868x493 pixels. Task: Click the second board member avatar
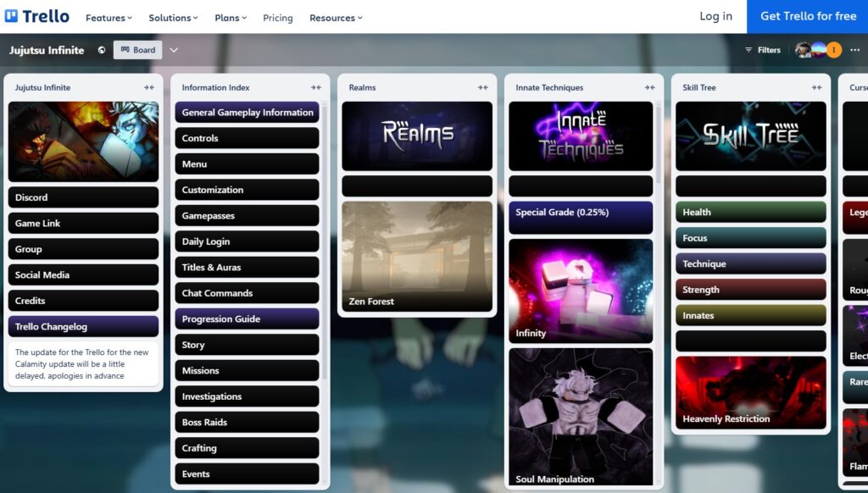click(x=818, y=50)
